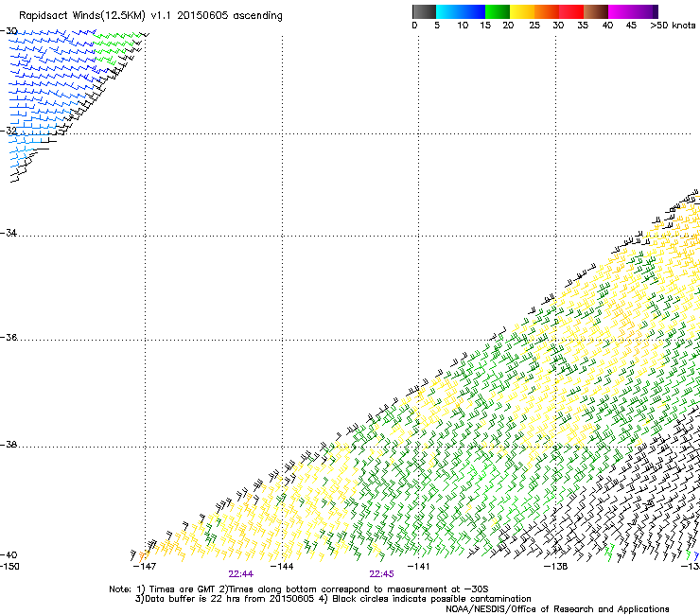Click the -141 longitude axis label
Image resolution: width=700 pixels, height=615 pixels.
coord(418,567)
